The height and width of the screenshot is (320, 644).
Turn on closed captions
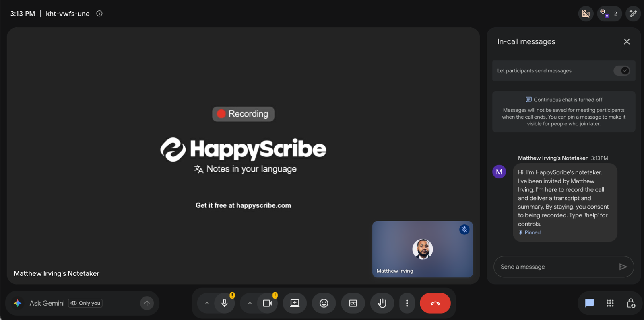[353, 303]
